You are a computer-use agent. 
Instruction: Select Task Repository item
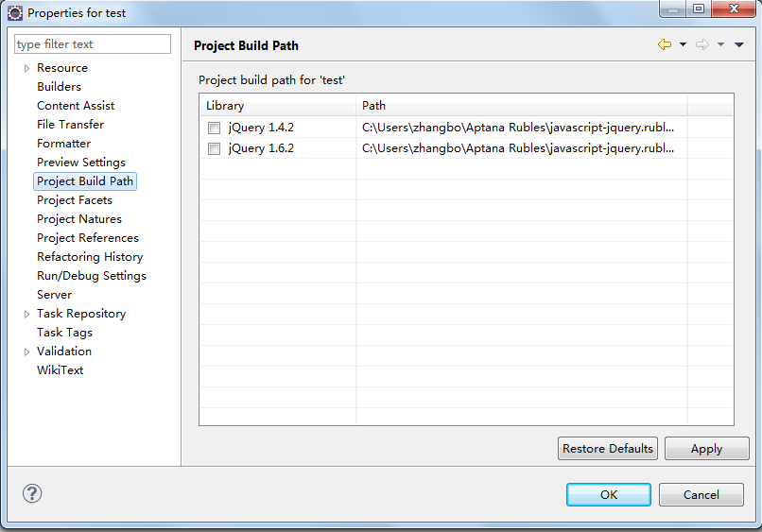(x=81, y=314)
